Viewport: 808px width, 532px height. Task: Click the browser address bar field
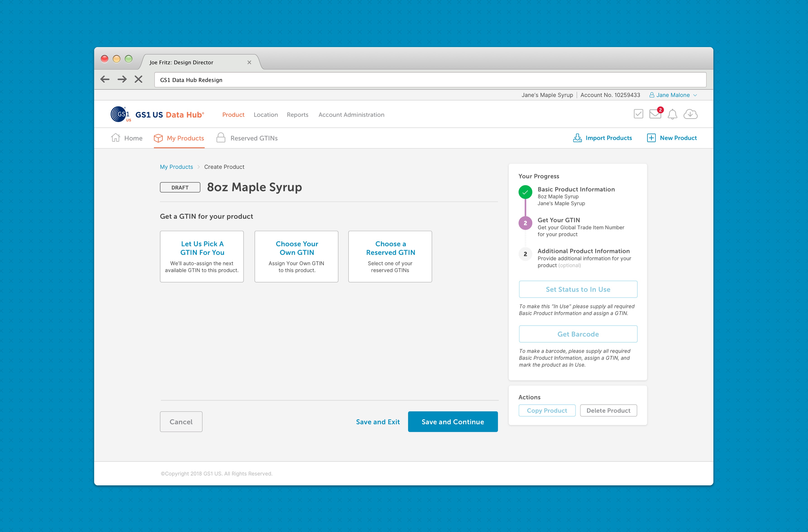point(430,80)
